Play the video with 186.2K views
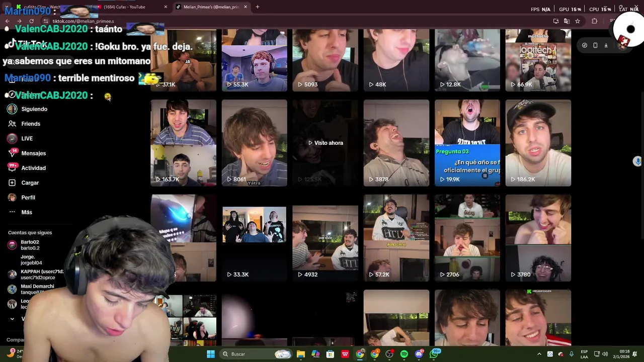 [x=538, y=143]
